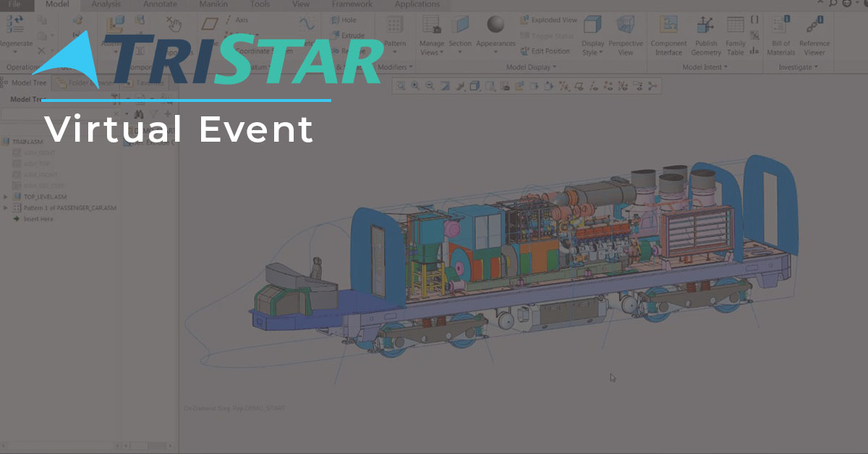Click the Refit magnifier in graphics toolbar
Viewport: 868px width, 454px height.
coord(401,86)
